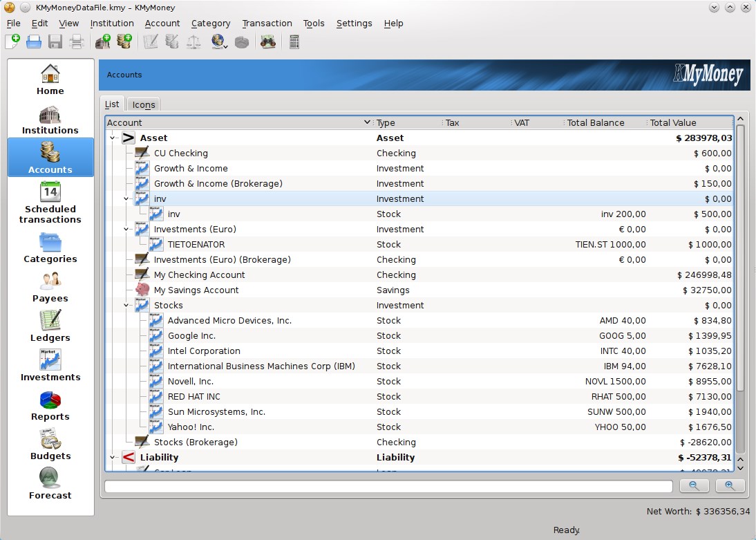The height and width of the screenshot is (540, 756).
Task: Open the Categories view
Action: (50, 248)
